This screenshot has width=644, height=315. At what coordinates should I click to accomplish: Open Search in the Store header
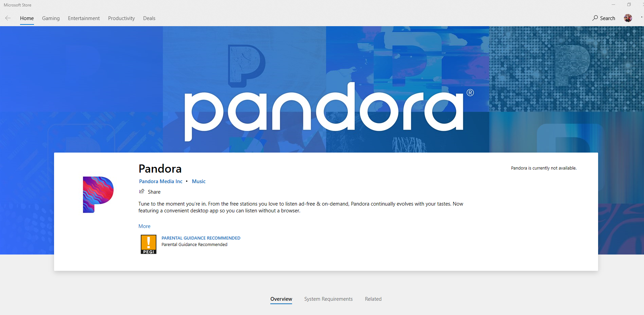click(604, 18)
